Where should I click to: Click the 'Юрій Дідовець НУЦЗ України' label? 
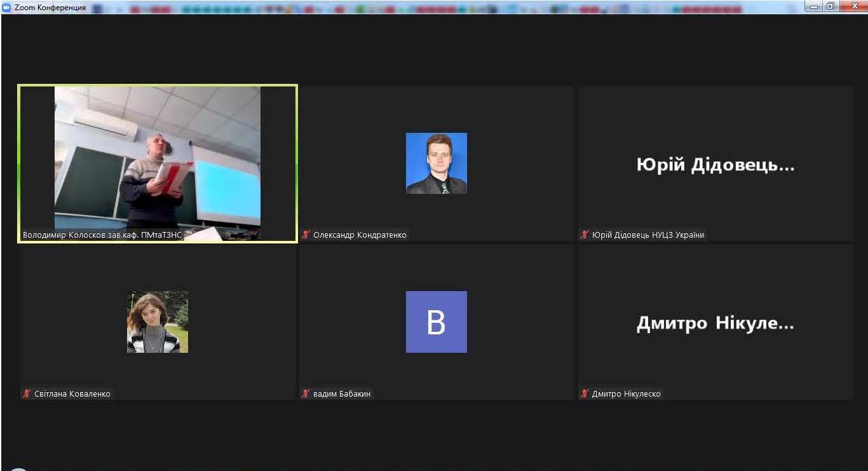point(648,235)
